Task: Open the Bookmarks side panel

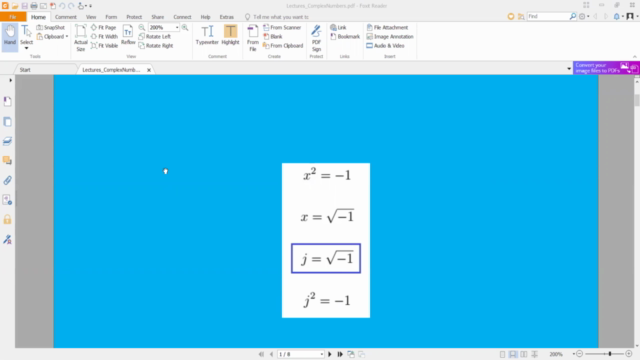Action: pos(7,102)
